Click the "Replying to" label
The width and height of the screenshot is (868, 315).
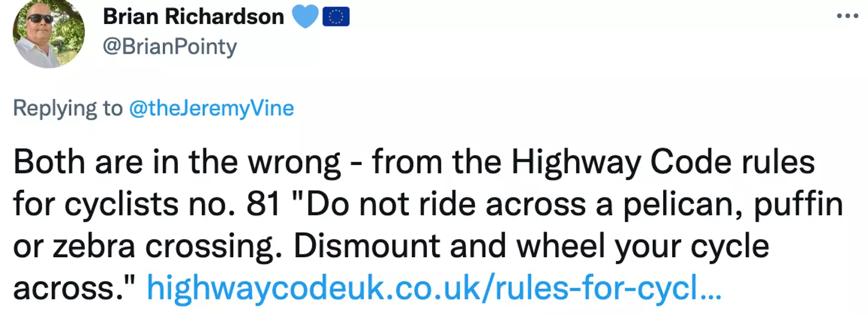(67, 108)
